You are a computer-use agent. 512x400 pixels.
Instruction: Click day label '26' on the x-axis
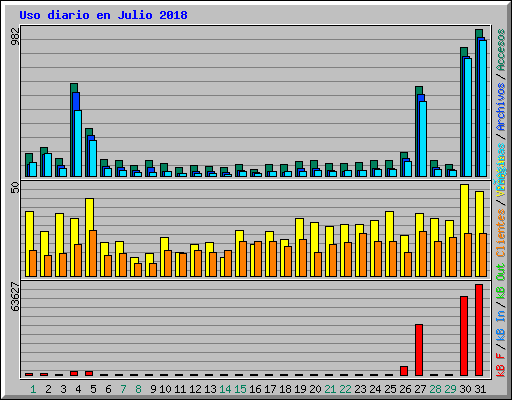[405, 389]
